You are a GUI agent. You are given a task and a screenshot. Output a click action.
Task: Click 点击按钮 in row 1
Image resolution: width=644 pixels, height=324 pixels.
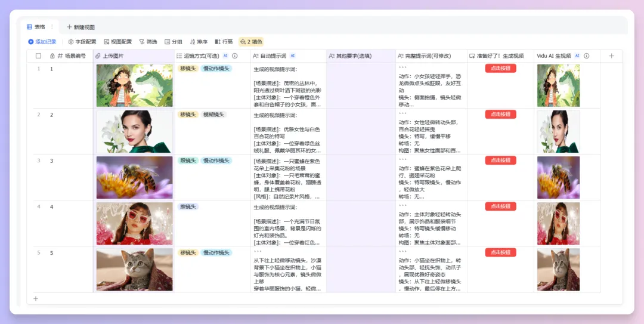click(500, 68)
